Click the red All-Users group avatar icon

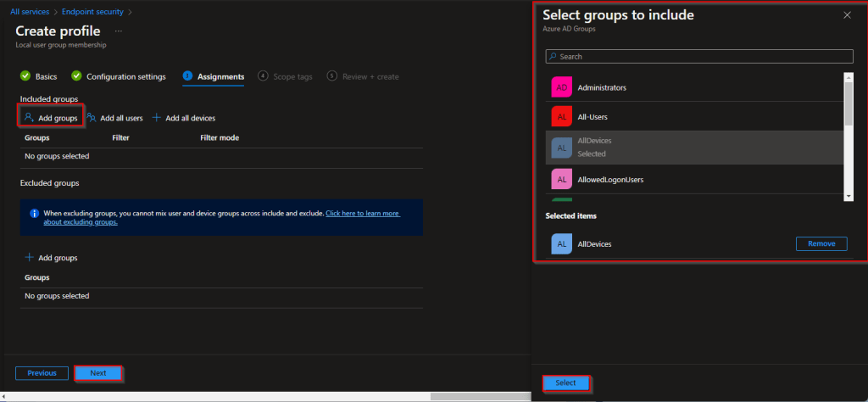561,117
